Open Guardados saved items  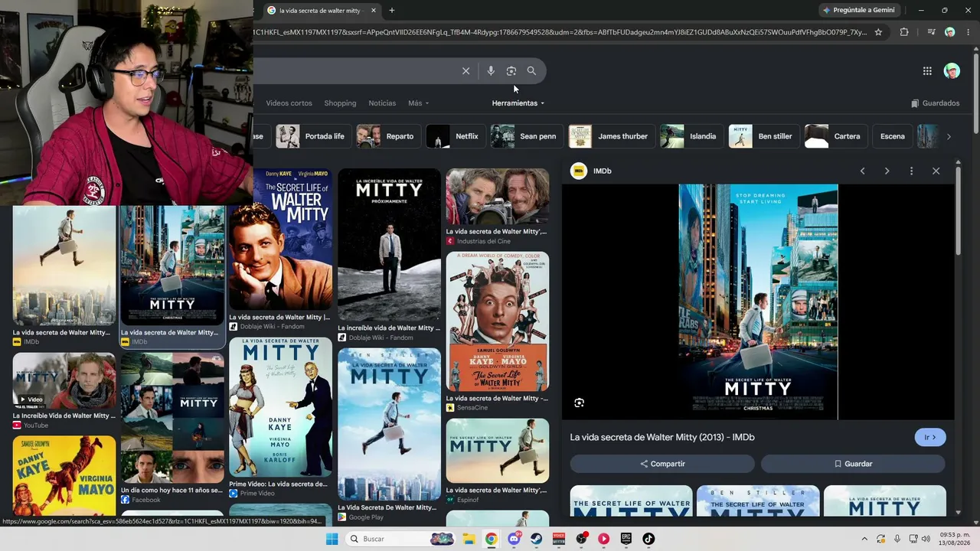(935, 103)
